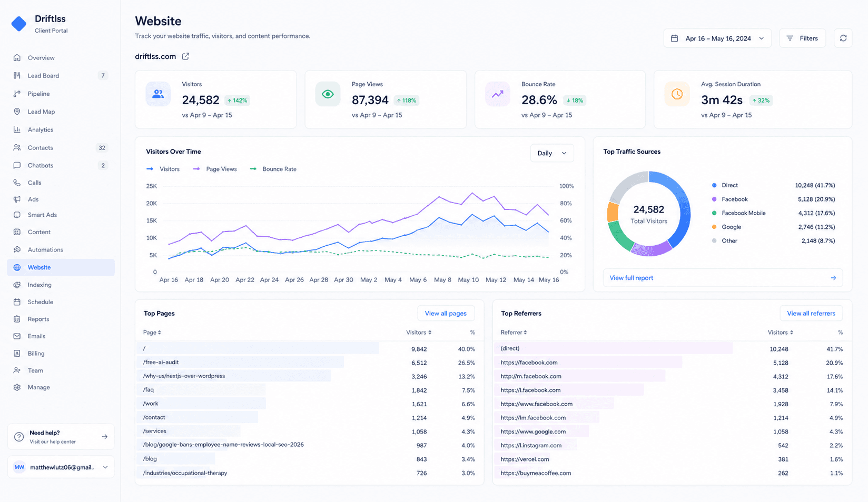
Task: Click the Avg. Session Duration clock icon
Action: 677,94
